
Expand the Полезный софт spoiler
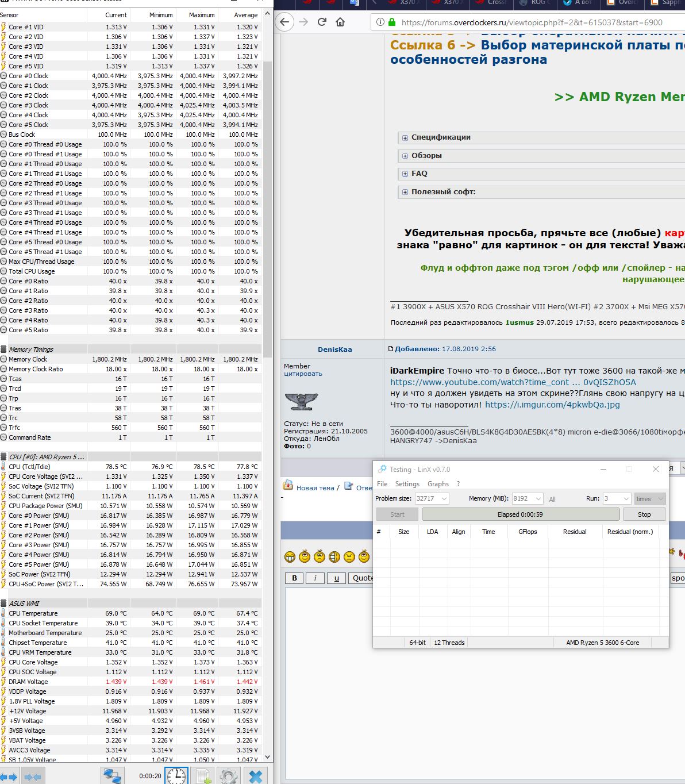click(x=405, y=192)
